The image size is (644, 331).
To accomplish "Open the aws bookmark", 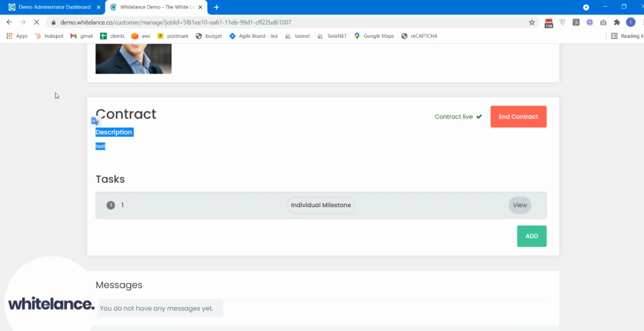I will click(141, 36).
